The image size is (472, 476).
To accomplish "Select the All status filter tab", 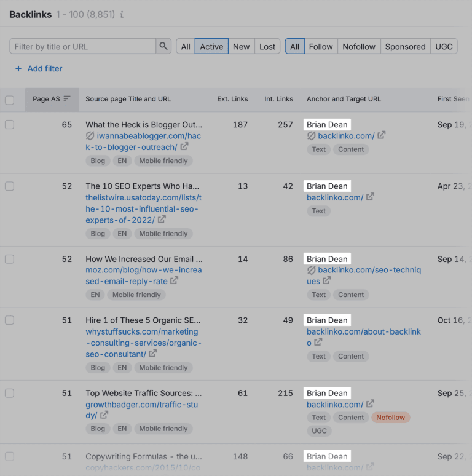I will pyautogui.click(x=186, y=46).
